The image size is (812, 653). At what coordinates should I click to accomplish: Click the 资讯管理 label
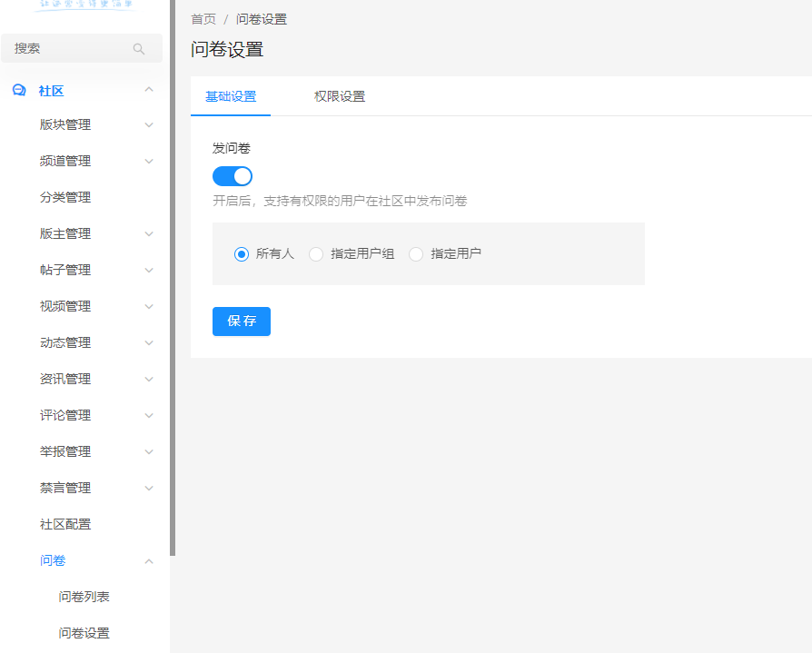coord(65,379)
